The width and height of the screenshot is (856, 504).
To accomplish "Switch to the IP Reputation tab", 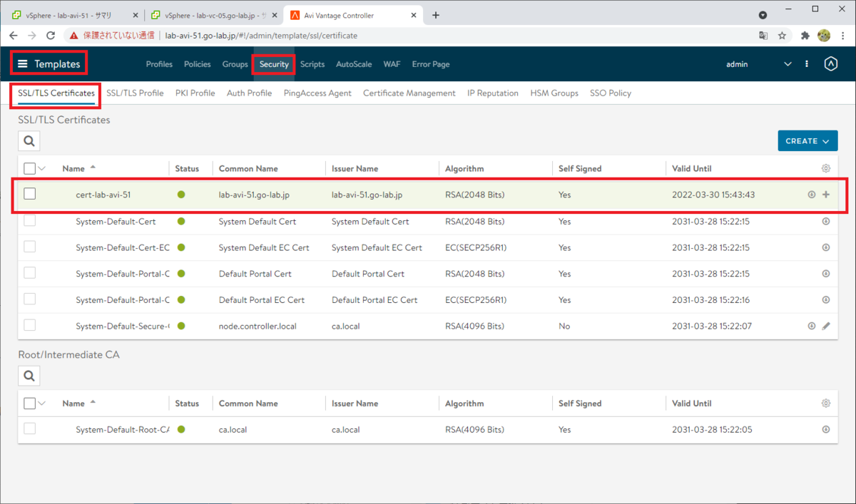I will click(493, 93).
